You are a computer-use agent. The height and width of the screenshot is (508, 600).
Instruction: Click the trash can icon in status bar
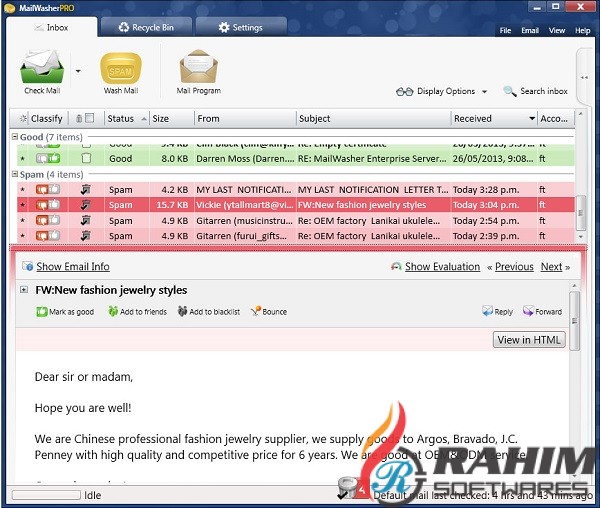click(x=347, y=487)
